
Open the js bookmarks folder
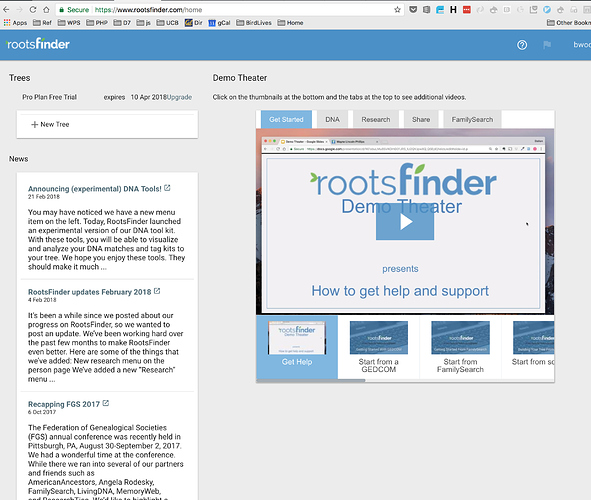tap(143, 23)
